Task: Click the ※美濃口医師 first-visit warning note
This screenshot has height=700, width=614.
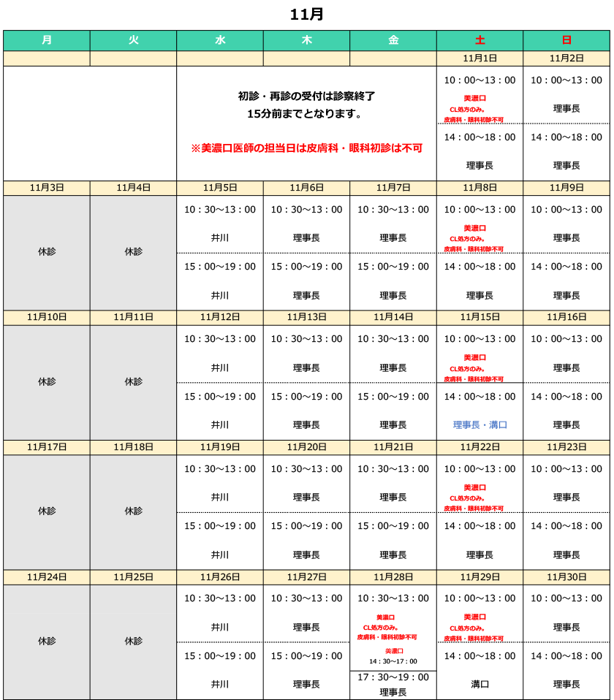Action: tap(305, 148)
